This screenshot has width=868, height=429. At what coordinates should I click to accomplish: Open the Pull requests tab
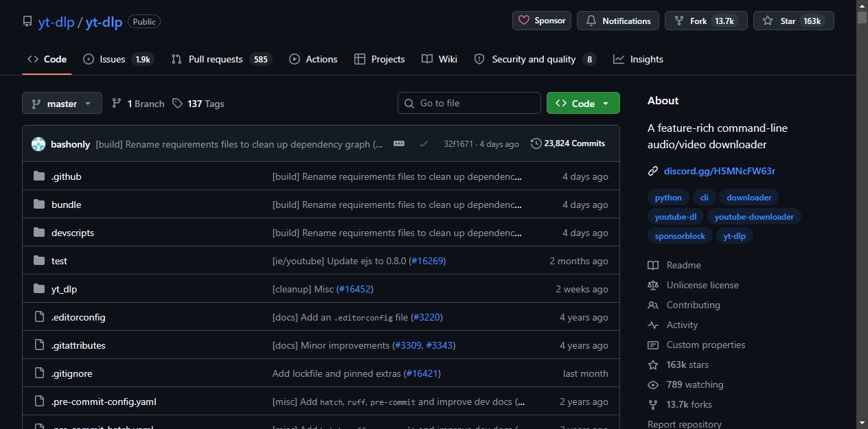(221, 59)
